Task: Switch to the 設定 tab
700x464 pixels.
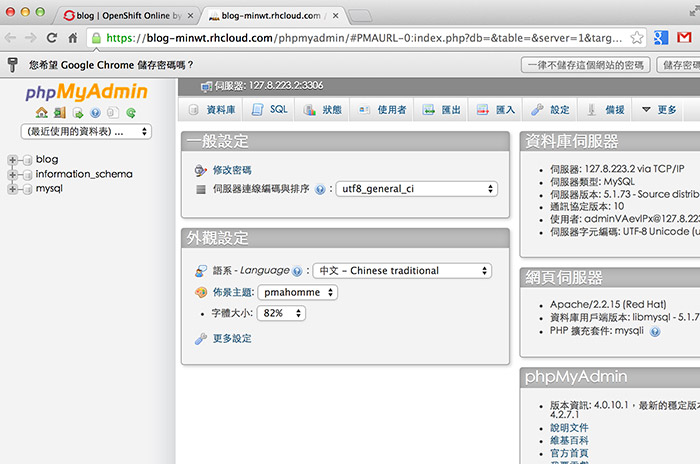Action: point(550,109)
